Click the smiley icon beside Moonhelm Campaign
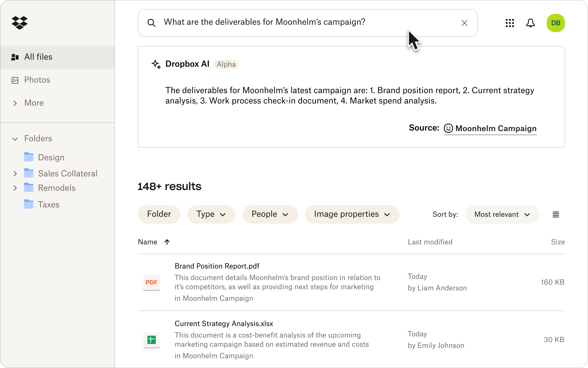Viewport: 588px width, 368px height. 448,128
